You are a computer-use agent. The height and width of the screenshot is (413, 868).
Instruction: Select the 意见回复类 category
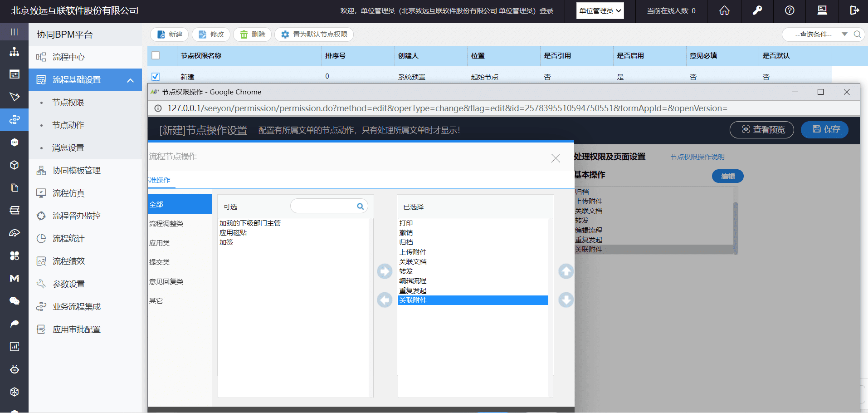180,282
